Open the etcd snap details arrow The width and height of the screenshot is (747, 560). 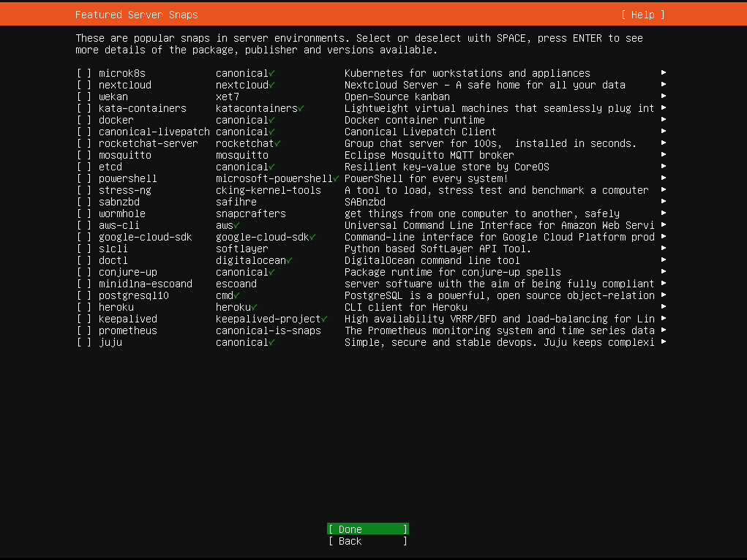point(662,167)
